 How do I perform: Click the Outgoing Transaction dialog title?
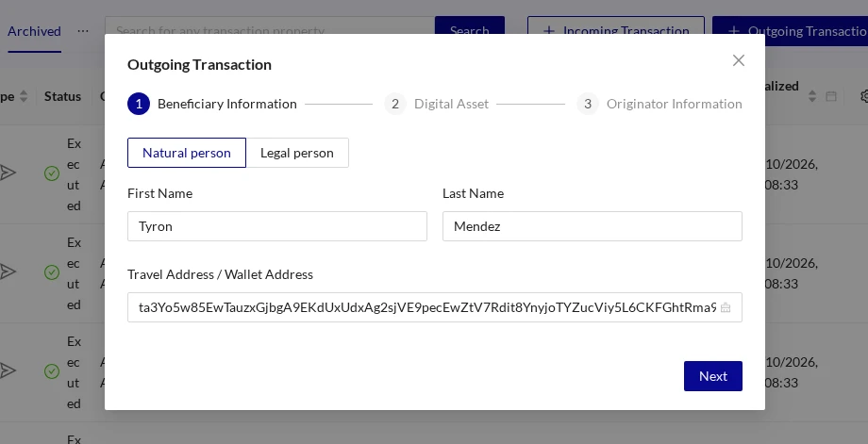(x=199, y=65)
